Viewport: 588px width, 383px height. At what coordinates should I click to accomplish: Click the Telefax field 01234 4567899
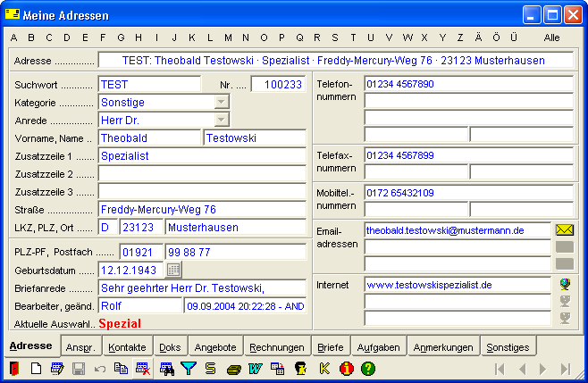pos(469,155)
